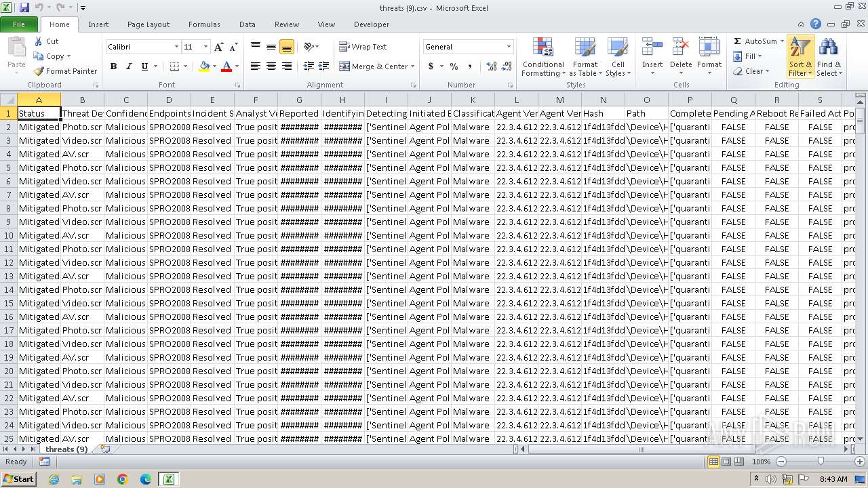
Task: Open Format as Table gallery
Action: (x=585, y=57)
